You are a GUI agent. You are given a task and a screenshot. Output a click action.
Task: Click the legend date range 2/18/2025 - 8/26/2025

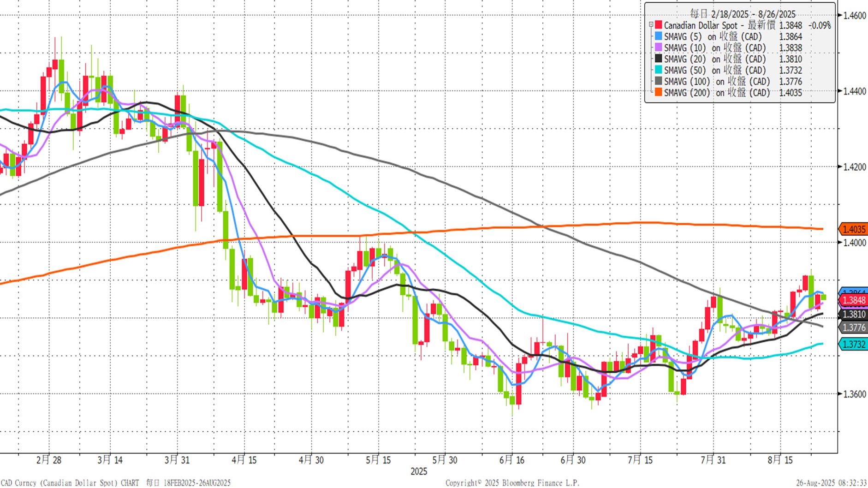pyautogui.click(x=753, y=14)
